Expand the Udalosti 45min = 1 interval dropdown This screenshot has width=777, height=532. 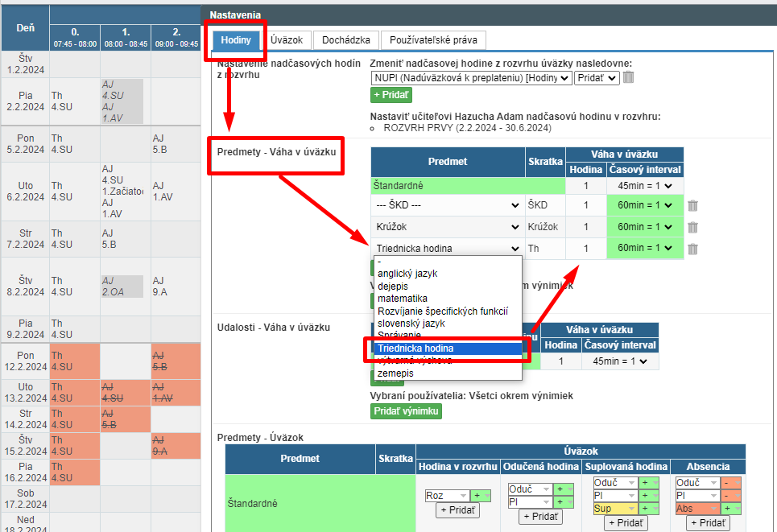621,361
